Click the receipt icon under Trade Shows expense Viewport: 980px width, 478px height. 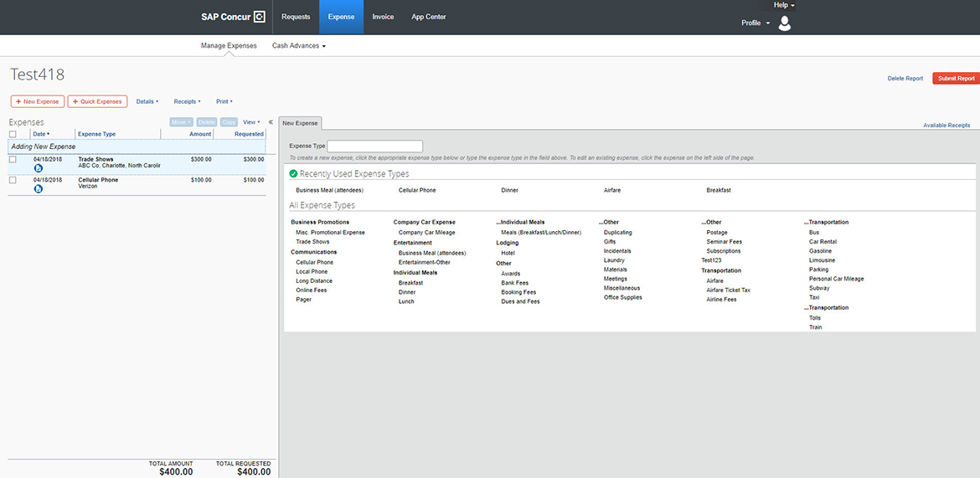[x=39, y=168]
